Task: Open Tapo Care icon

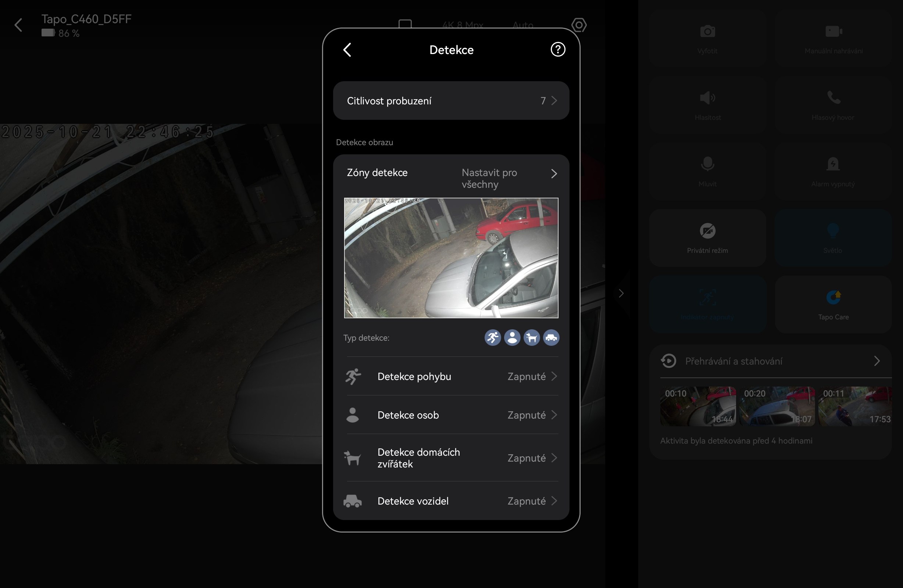Action: pyautogui.click(x=833, y=297)
